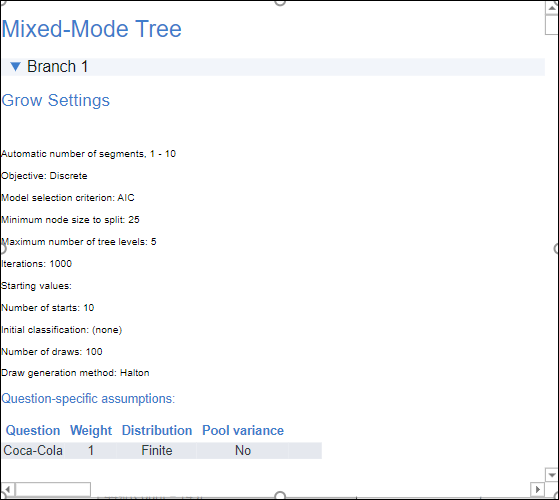Click the right middle resize handle
This screenshot has width=559, height=500.
tap(557, 249)
